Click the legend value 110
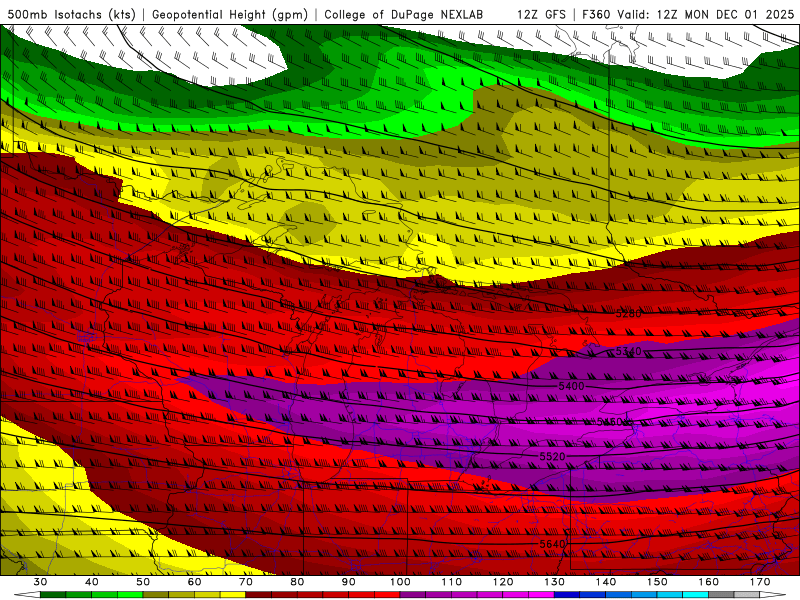 point(452,582)
